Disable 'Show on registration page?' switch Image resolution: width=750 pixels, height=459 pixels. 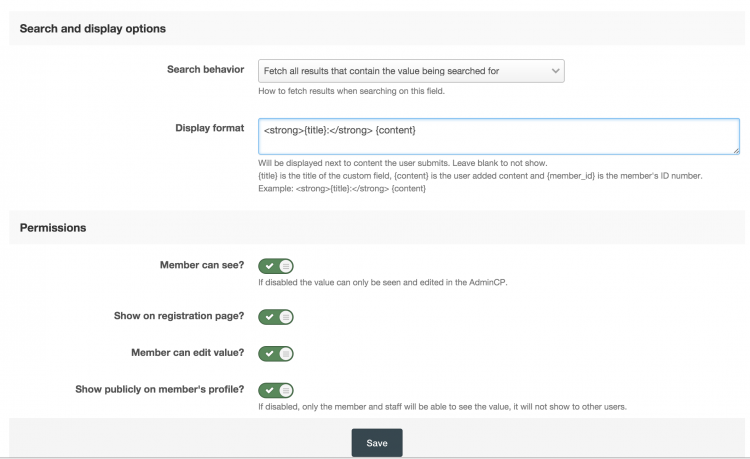tap(276, 317)
